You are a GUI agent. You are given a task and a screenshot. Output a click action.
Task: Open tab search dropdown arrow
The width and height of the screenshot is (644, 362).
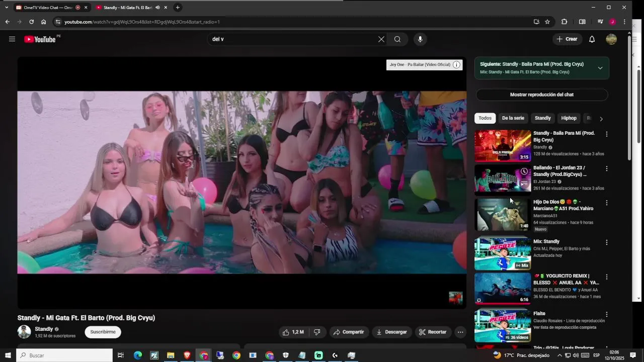coord(6,8)
